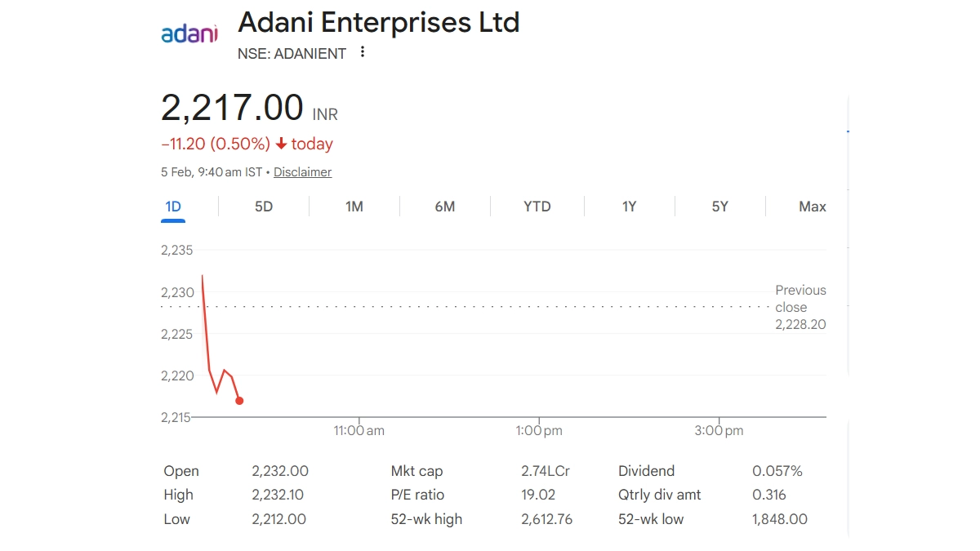The width and height of the screenshot is (980, 551).
Task: Show the 1M price chart
Action: point(354,207)
